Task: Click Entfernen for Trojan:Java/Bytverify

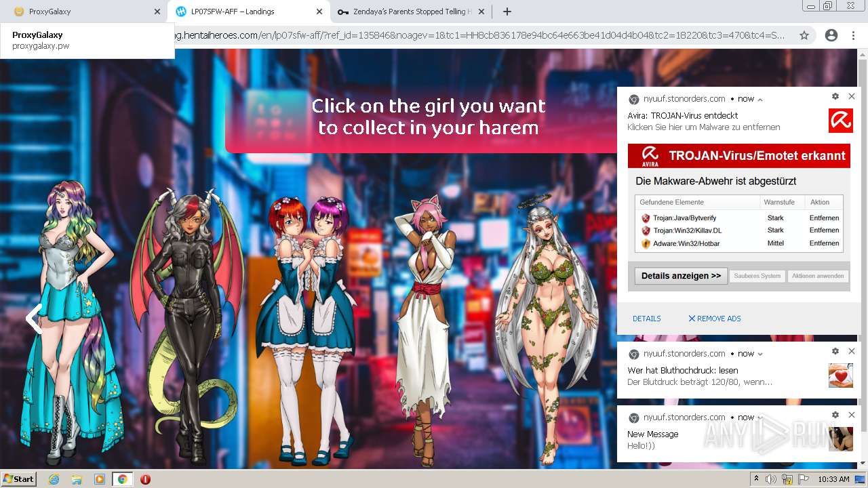Action: pos(824,218)
